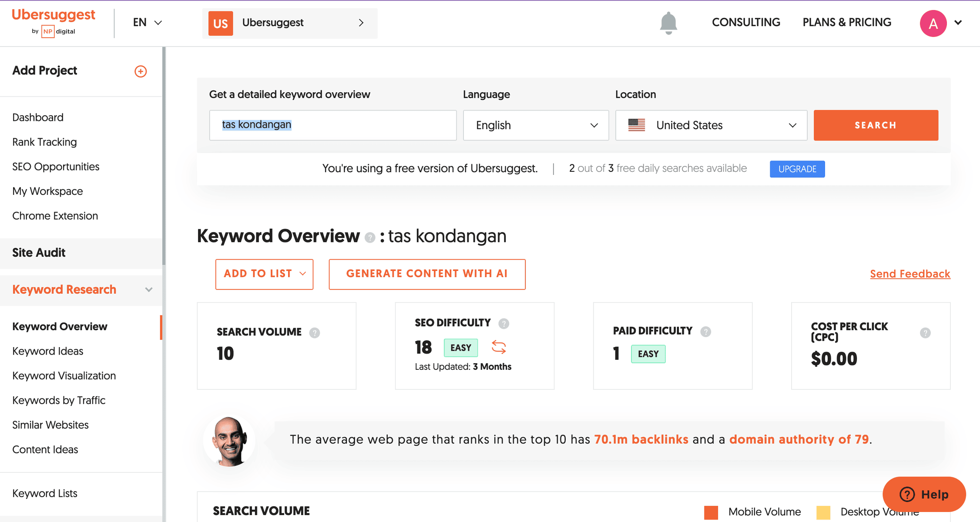Collapse the Keyword Research section
Viewport: 980px width, 522px height.
(149, 290)
